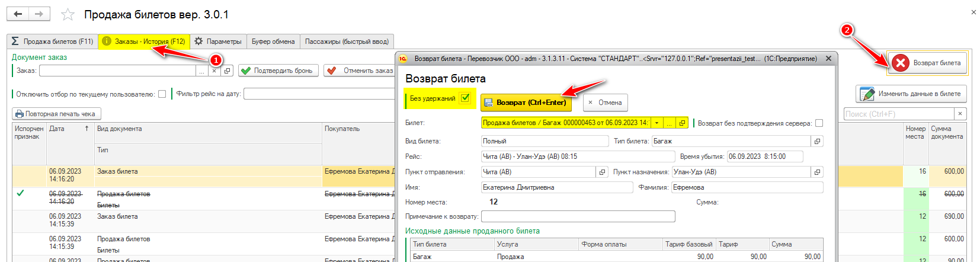Open the Билет selection list ellipsis
The height and width of the screenshot is (262, 980).
(x=670, y=123)
